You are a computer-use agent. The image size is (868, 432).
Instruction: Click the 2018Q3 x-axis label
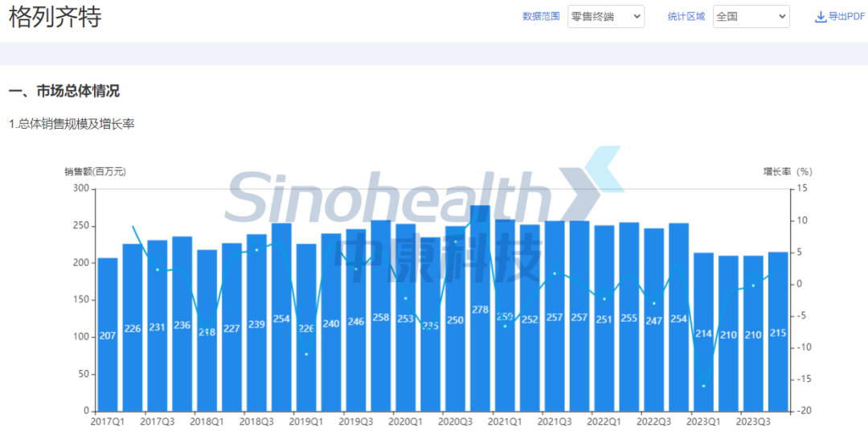[257, 421]
